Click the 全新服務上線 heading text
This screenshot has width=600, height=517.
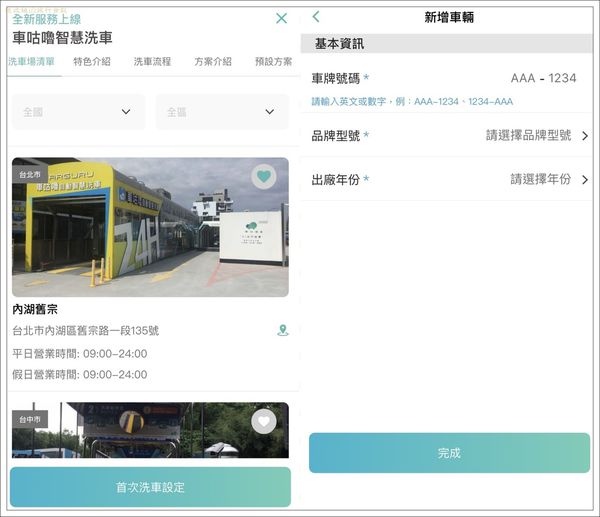click(x=47, y=19)
